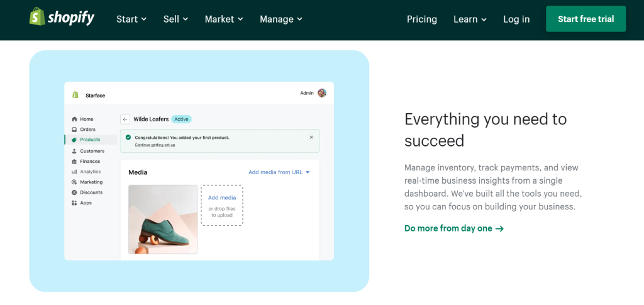Expand the Start menu in the header
644x305 pixels.
131,19
